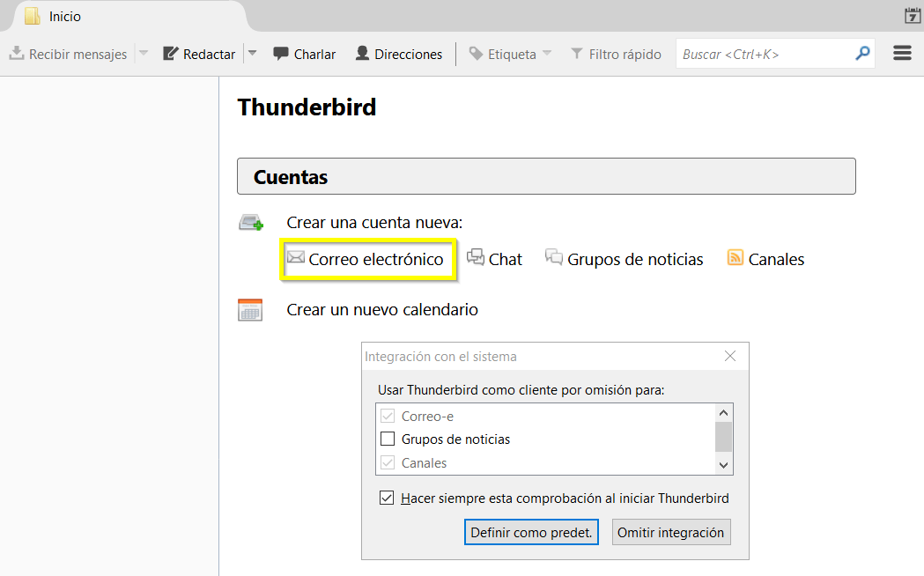The image size is (924, 576).
Task: Create a Correo electrónico account
Action: point(366,259)
